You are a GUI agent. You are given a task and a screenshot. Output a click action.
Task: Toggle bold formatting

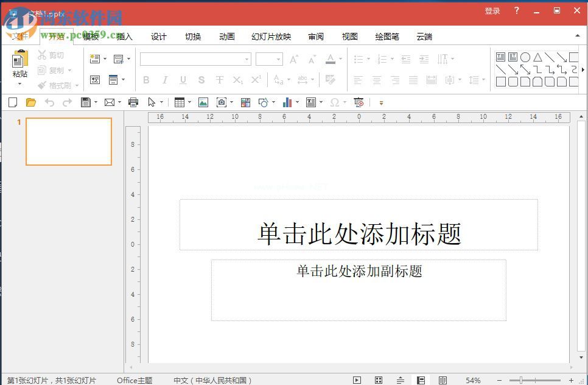[146, 80]
